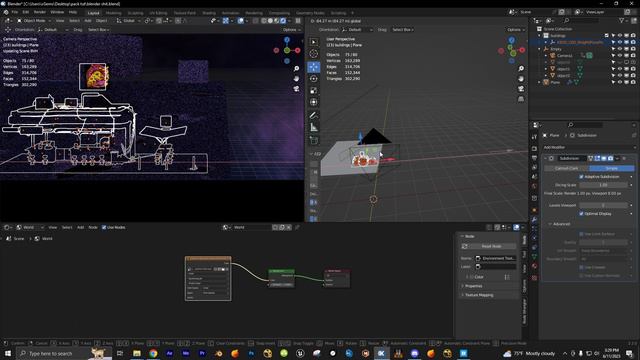Open the Edit menu
Image resolution: width=640 pixels, height=360 pixels.
click(x=26, y=12)
